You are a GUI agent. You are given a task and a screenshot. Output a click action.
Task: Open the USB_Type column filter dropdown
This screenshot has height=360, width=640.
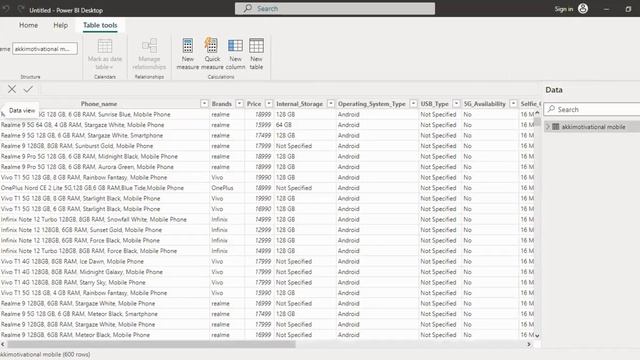pyautogui.click(x=456, y=104)
